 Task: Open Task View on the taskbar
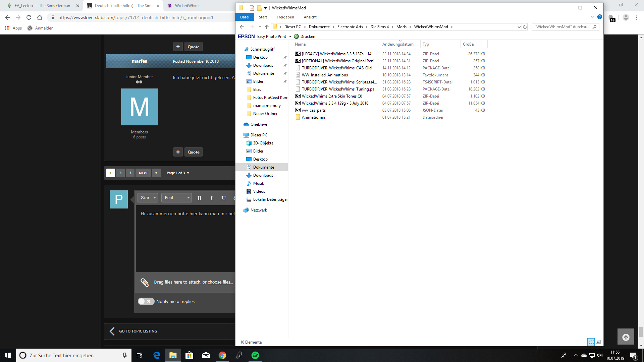tap(140, 355)
